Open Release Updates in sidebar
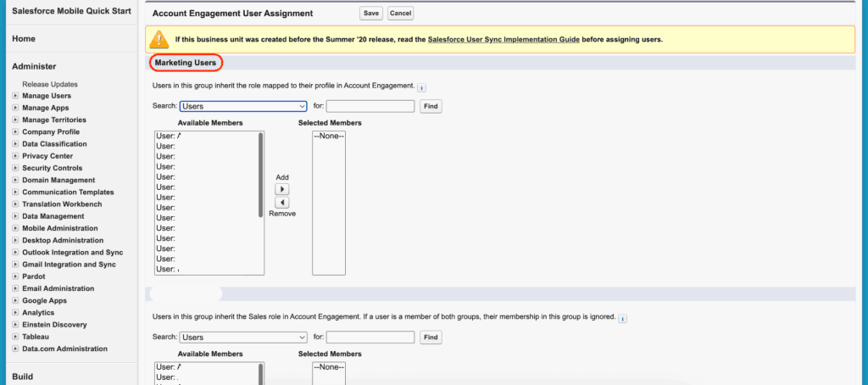 coord(50,84)
